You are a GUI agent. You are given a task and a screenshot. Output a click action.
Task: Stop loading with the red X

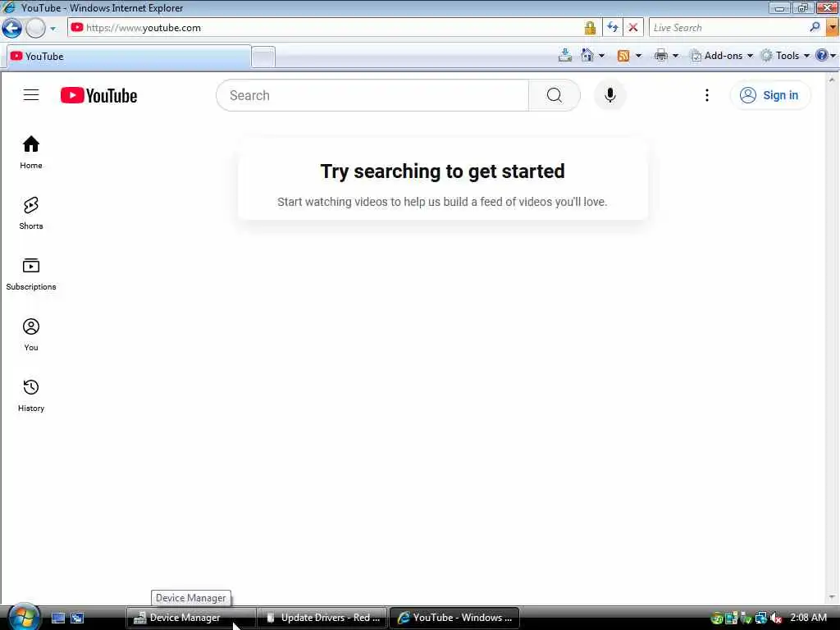[632, 27]
